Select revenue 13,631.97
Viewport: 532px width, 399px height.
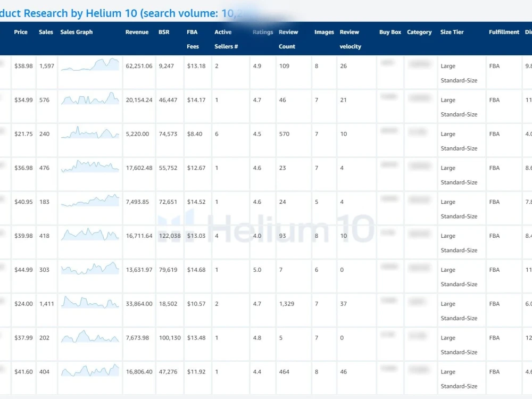139,269
